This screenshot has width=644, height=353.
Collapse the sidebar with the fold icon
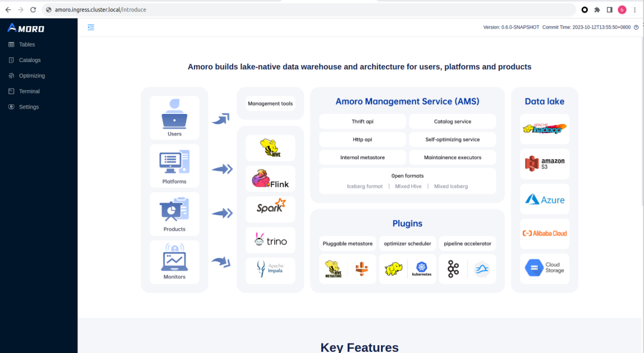click(91, 27)
